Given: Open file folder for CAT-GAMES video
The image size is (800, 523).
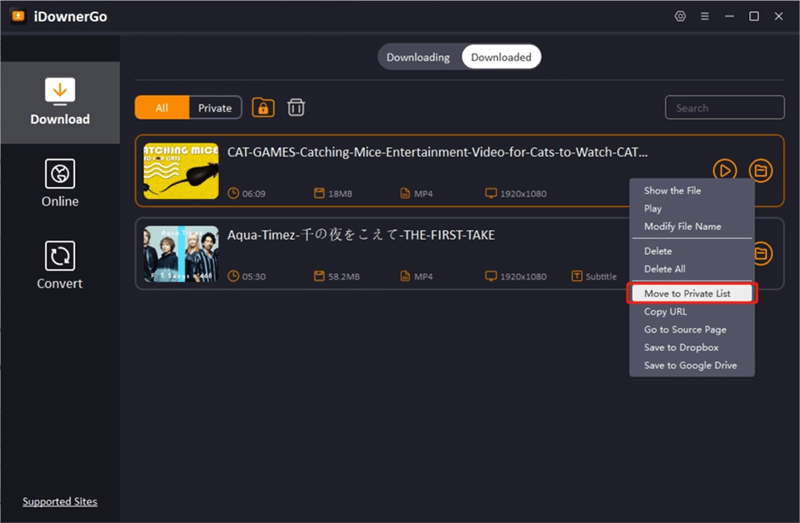Looking at the screenshot, I should (x=761, y=171).
